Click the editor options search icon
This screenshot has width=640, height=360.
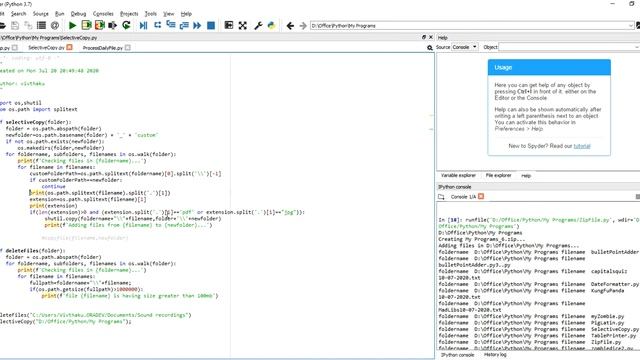pyautogui.click(x=430, y=48)
